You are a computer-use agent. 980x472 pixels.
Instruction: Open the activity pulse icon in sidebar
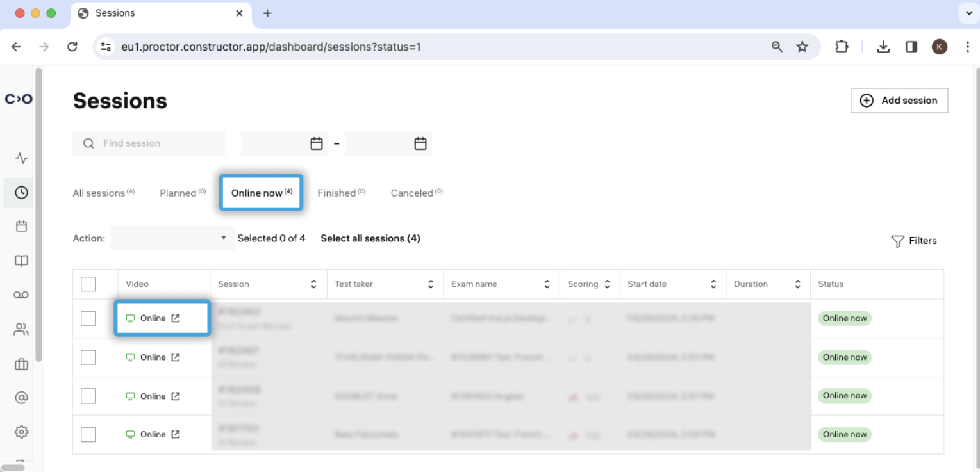[x=21, y=158]
